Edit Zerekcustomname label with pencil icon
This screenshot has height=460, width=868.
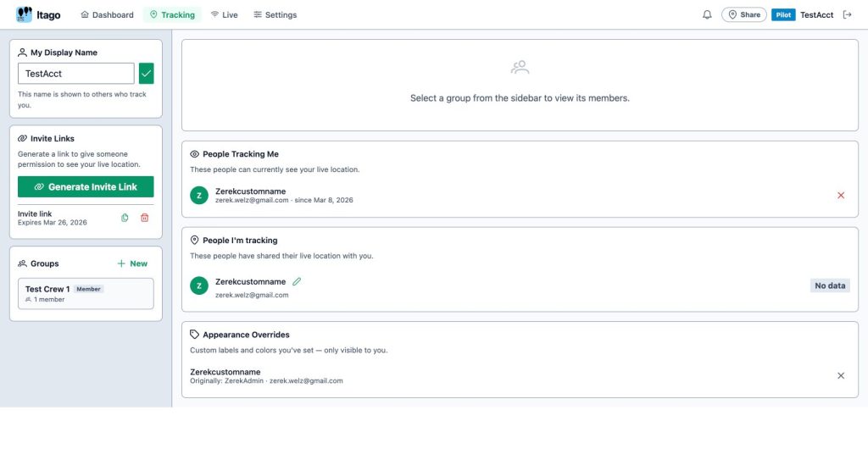(297, 281)
